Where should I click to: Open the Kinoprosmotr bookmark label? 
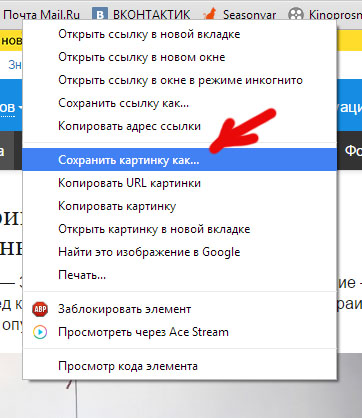[x=335, y=15]
